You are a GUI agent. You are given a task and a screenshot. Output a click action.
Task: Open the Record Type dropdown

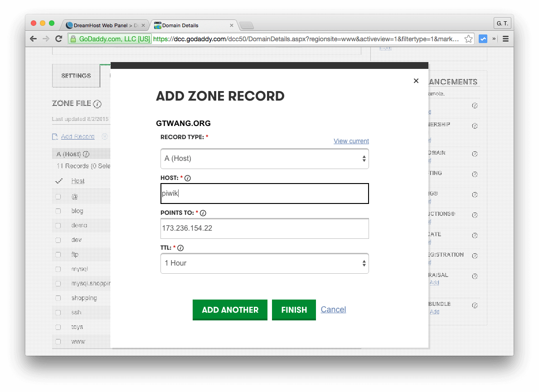tap(264, 159)
